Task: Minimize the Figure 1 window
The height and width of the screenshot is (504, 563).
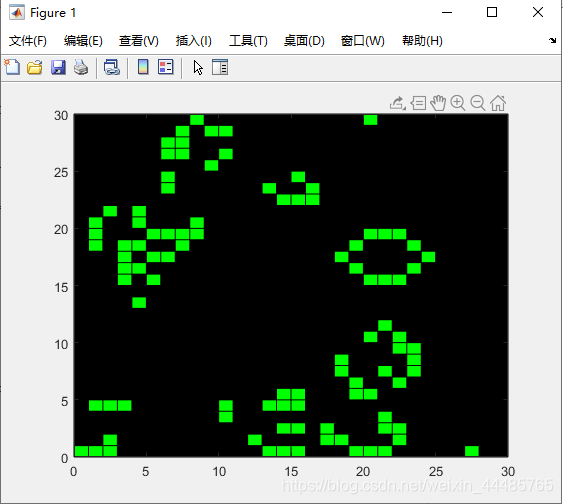Action: coord(447,13)
